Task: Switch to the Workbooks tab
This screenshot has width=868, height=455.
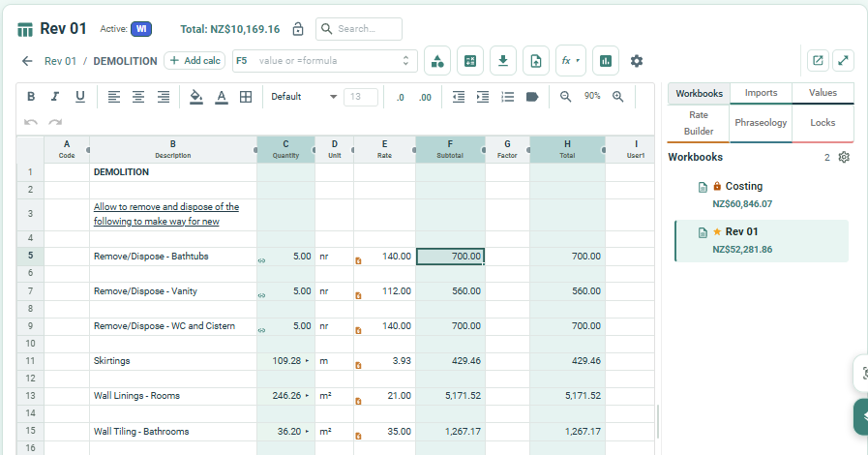Action: pyautogui.click(x=700, y=94)
